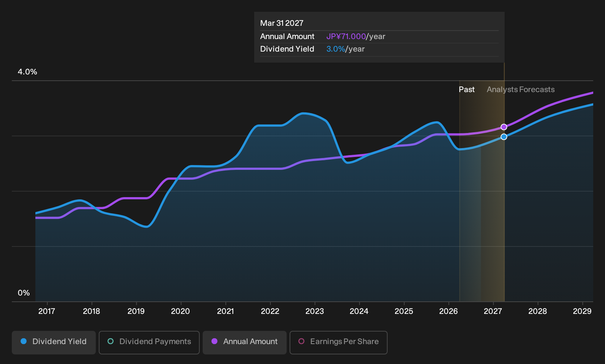
Task: Click the blue Dividend Yield legend dot
Action: pos(24,341)
